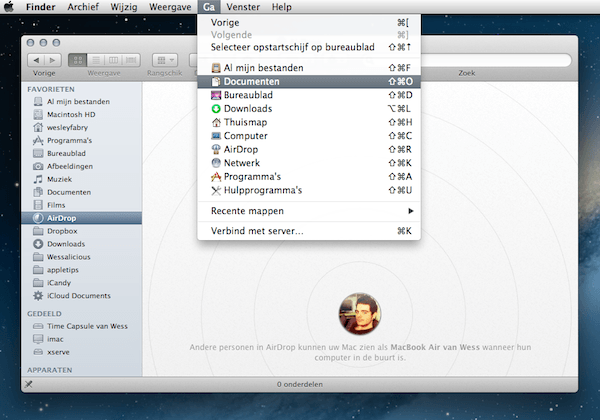Open Programma's in the sidebar
The height and width of the screenshot is (420, 600).
point(82,140)
